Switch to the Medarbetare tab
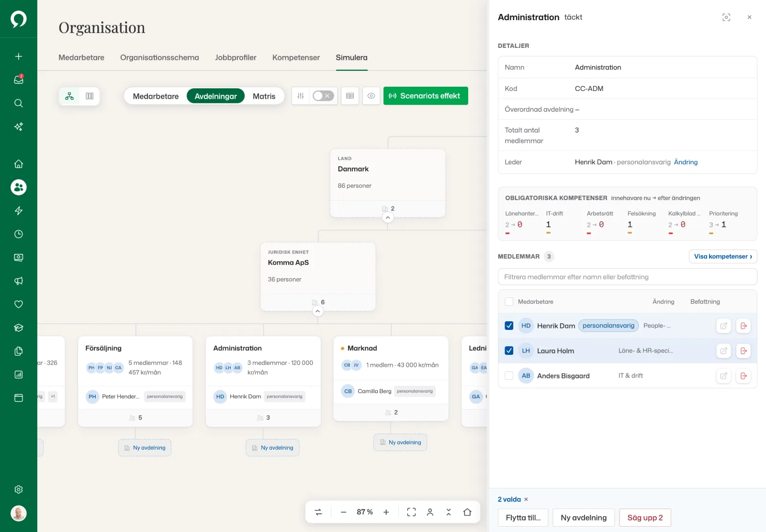This screenshot has height=532, width=766. pos(81,57)
